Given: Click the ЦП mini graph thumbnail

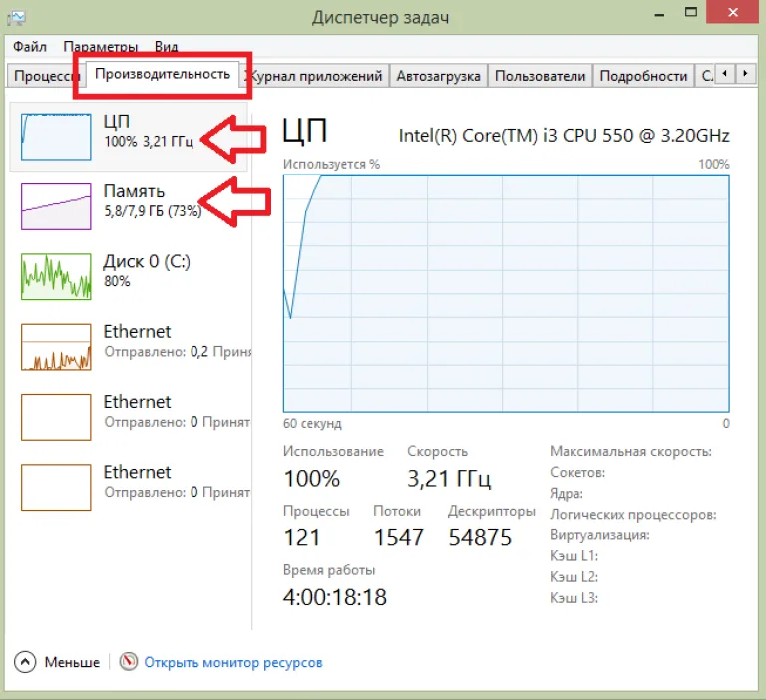Looking at the screenshot, I should tap(56, 137).
